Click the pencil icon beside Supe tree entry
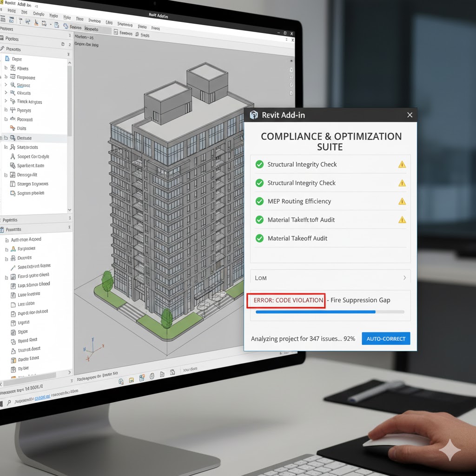 click(x=13, y=268)
